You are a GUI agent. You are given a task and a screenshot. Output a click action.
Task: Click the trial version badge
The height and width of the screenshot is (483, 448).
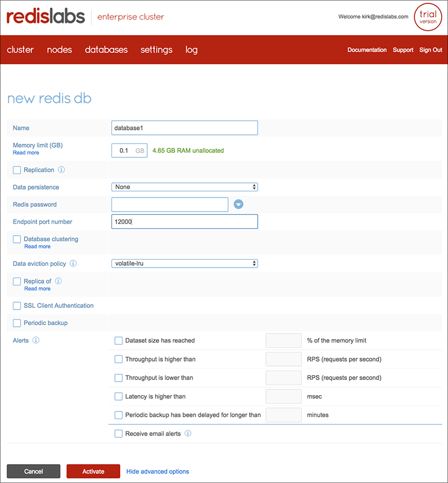point(428,17)
